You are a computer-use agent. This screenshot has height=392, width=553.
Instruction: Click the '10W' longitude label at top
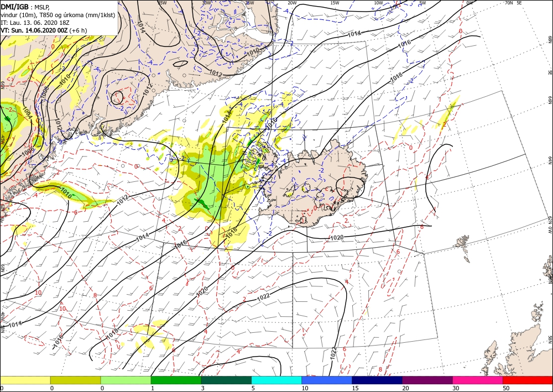[378, 3]
